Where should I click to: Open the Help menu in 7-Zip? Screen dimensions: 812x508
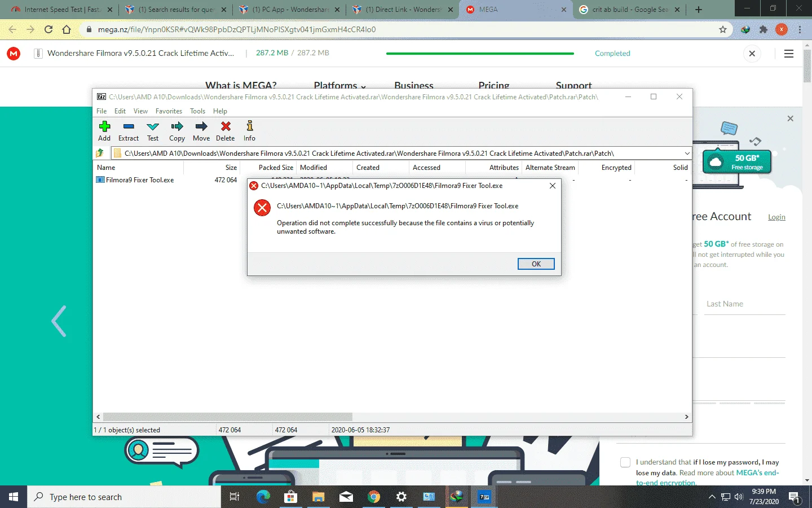220,111
